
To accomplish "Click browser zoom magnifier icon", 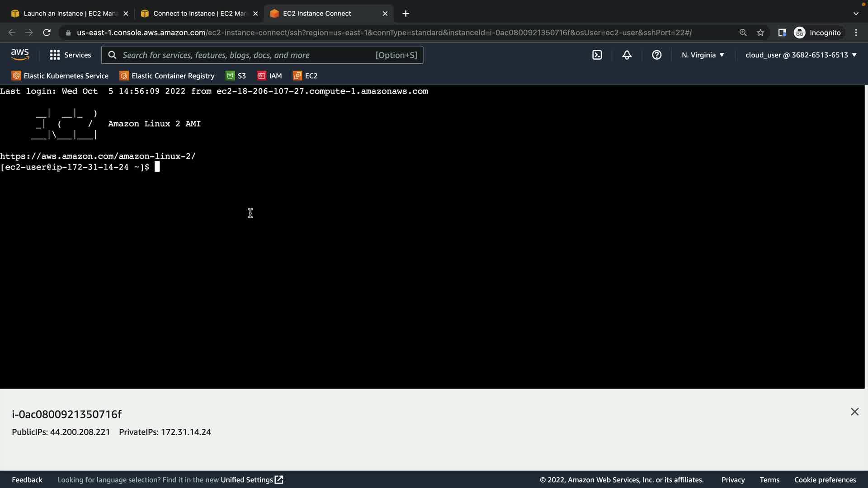I will pos(743,33).
